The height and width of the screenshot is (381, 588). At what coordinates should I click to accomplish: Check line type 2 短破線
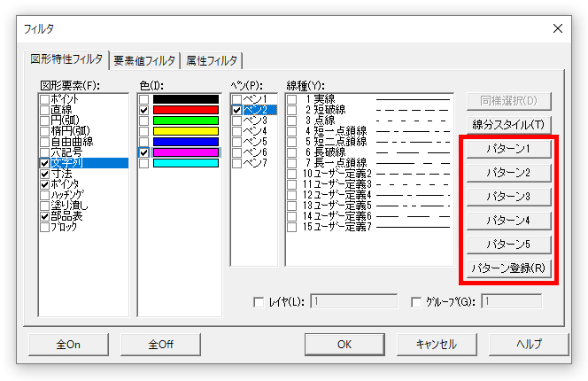click(x=291, y=110)
